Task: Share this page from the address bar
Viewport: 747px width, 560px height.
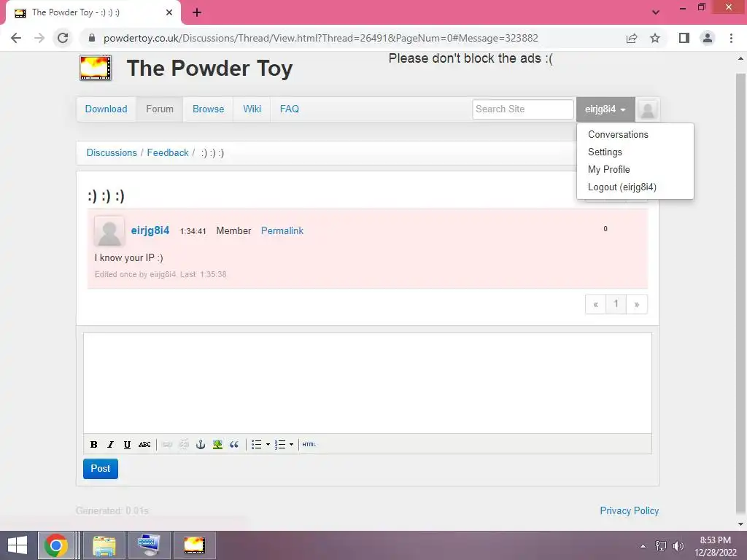Action: [x=632, y=38]
